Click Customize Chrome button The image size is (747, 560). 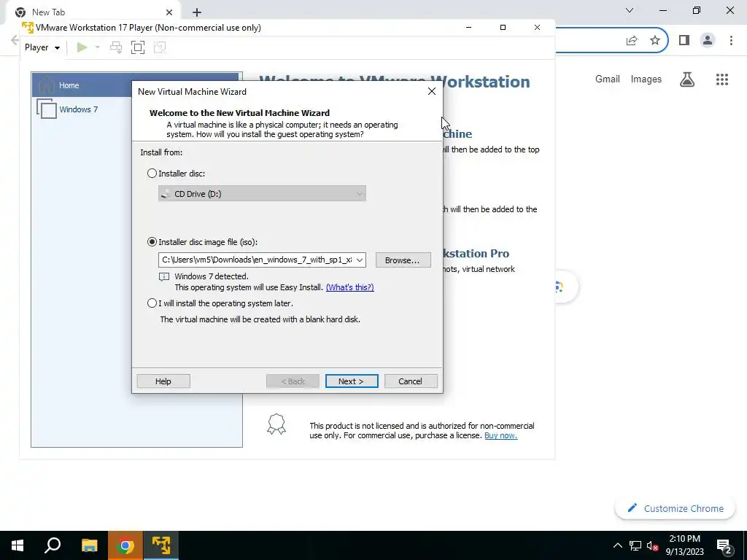(x=676, y=508)
